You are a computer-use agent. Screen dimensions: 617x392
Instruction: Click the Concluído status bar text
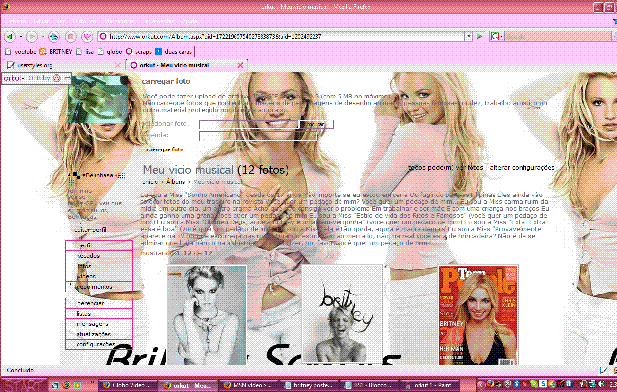[20, 370]
